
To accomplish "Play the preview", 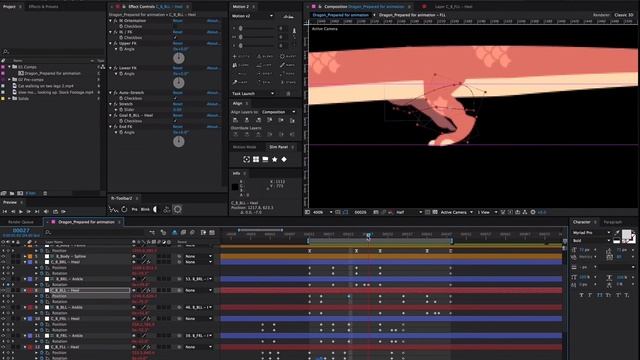I will coord(20,212).
